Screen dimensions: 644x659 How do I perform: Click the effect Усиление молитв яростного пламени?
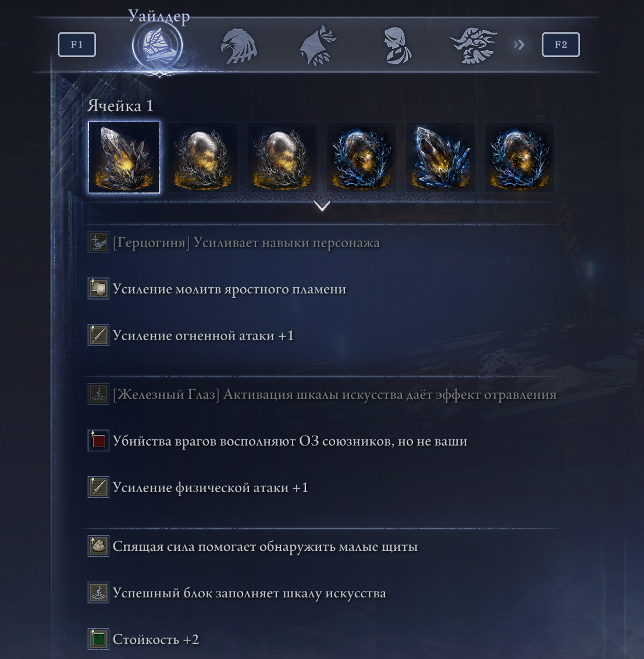(230, 289)
